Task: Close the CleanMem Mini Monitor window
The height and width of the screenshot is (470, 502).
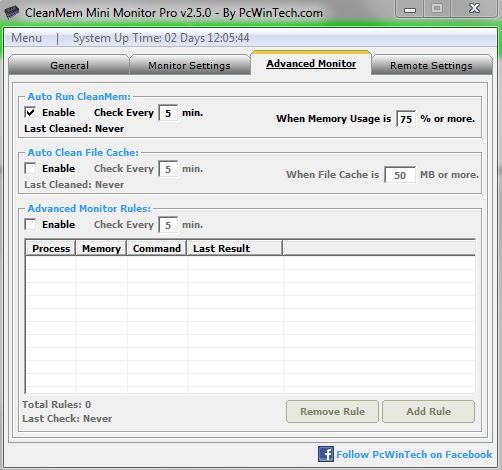Action: click(x=474, y=8)
